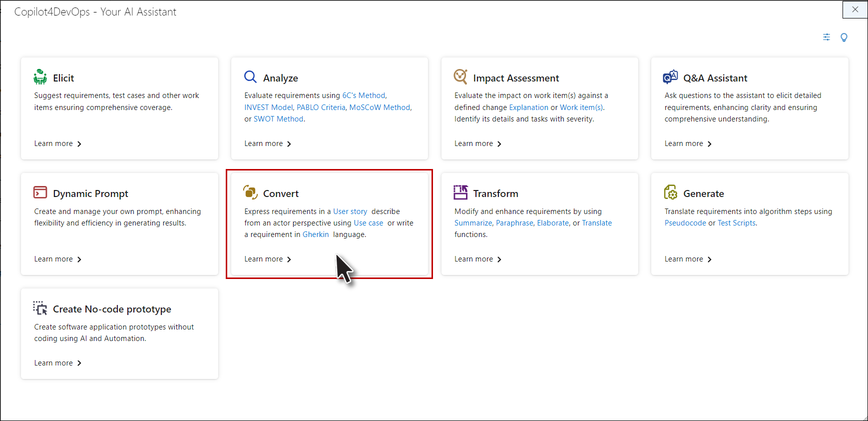Image resolution: width=868 pixels, height=421 pixels.
Task: Click the Impact Assessment icon
Action: pos(460,76)
